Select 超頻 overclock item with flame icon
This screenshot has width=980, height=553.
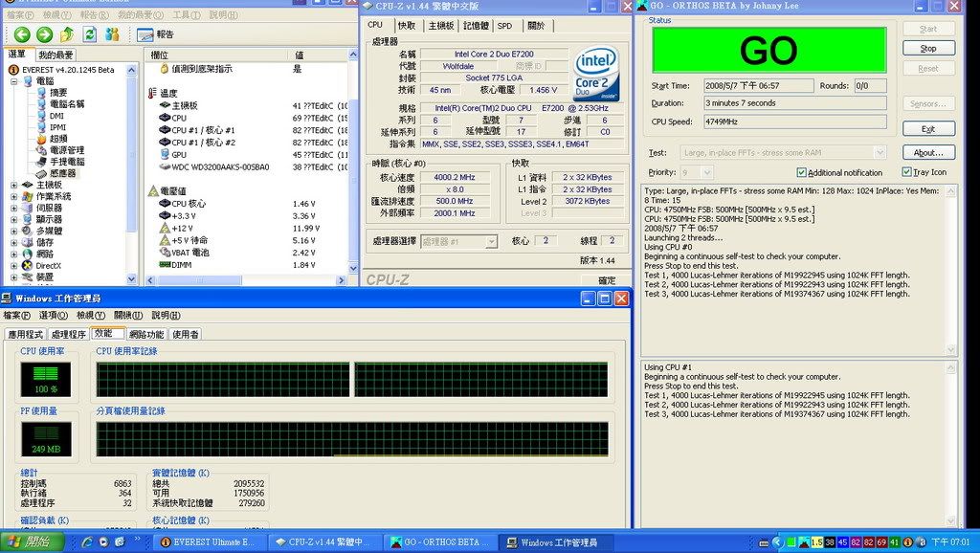click(52, 139)
